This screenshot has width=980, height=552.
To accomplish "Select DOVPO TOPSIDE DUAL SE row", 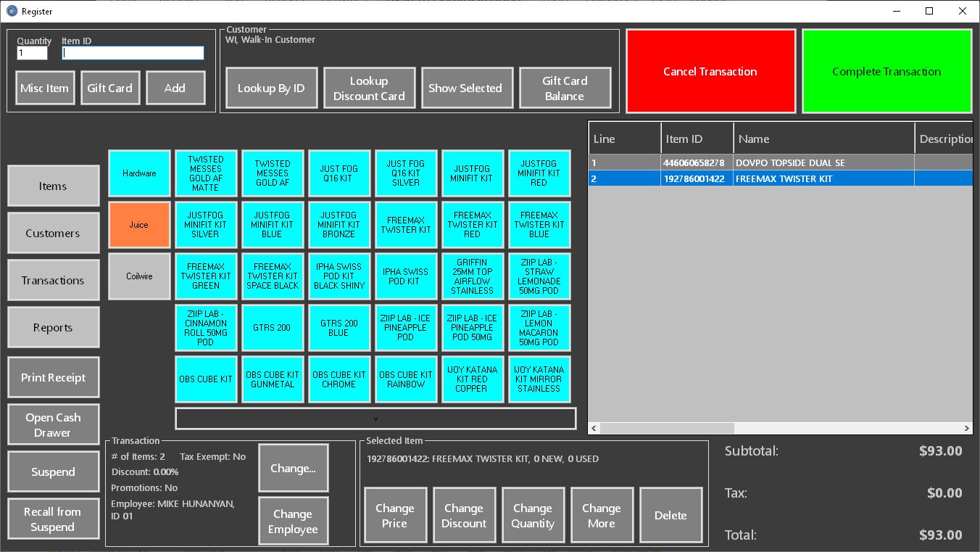I will 780,162.
